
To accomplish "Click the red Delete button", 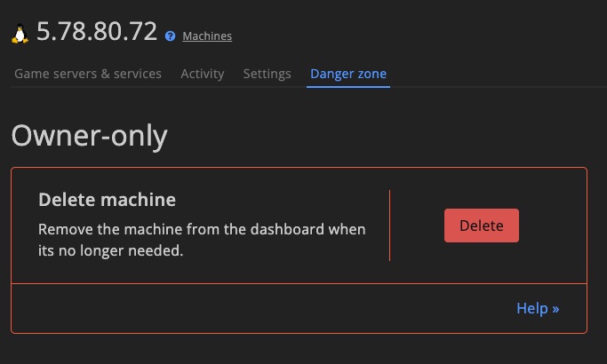I will pos(482,226).
